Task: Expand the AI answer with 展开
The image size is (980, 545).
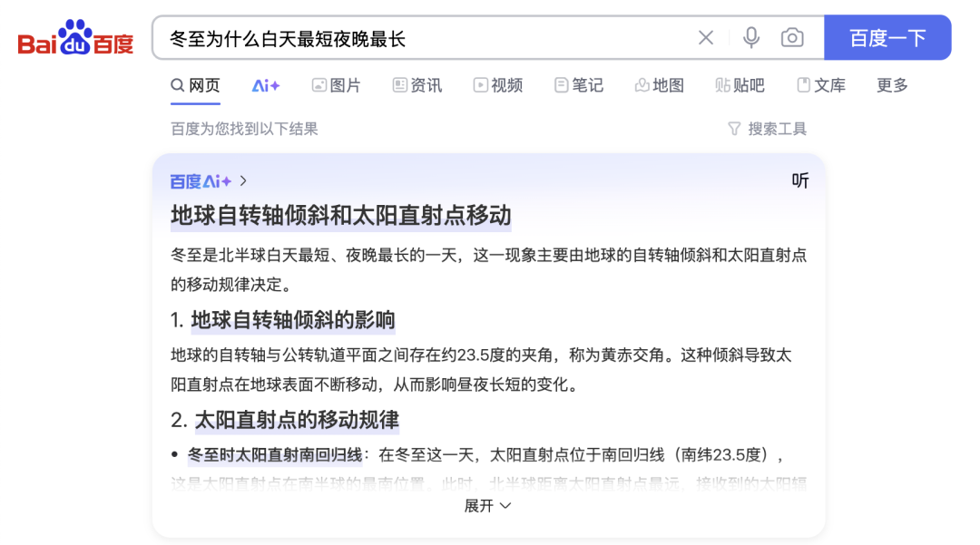Action: [487, 506]
